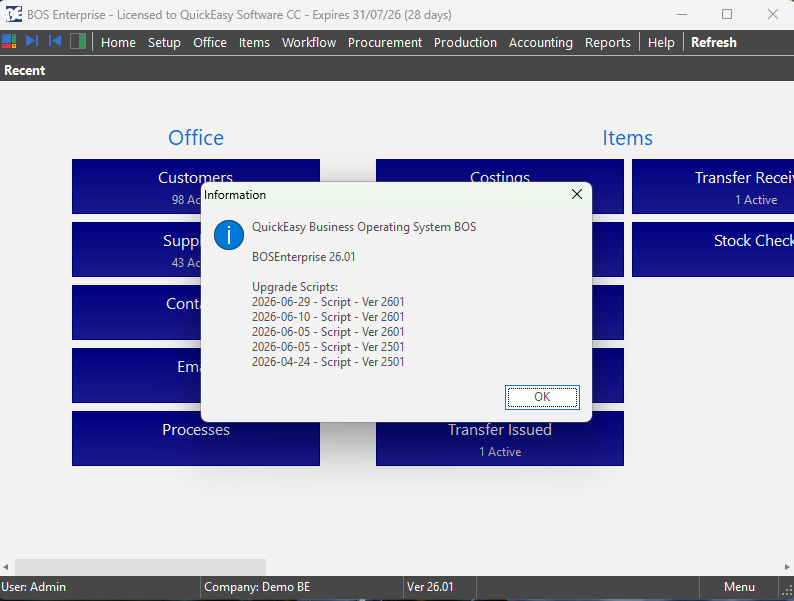Click the User: Admin status entry
This screenshot has width=794, height=601.
click(33, 587)
